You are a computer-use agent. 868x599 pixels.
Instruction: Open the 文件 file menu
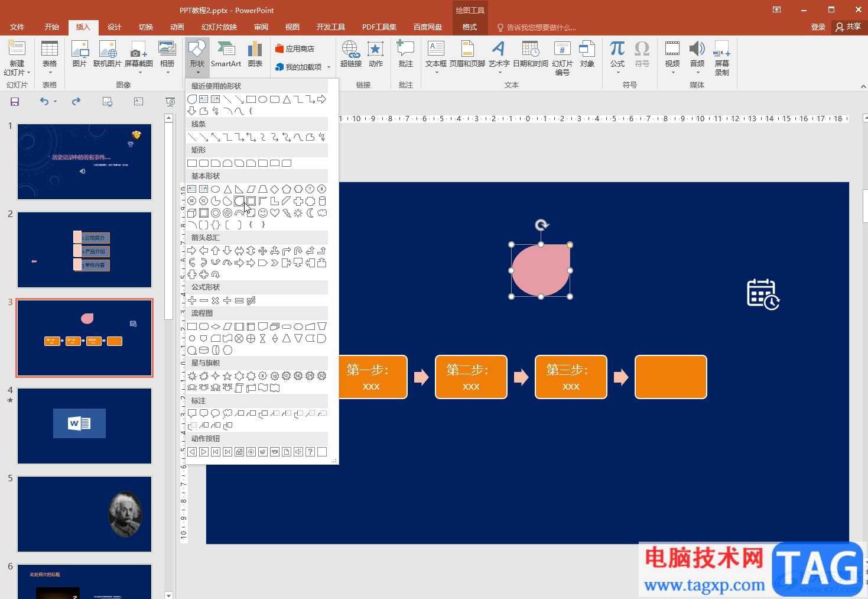tap(17, 27)
